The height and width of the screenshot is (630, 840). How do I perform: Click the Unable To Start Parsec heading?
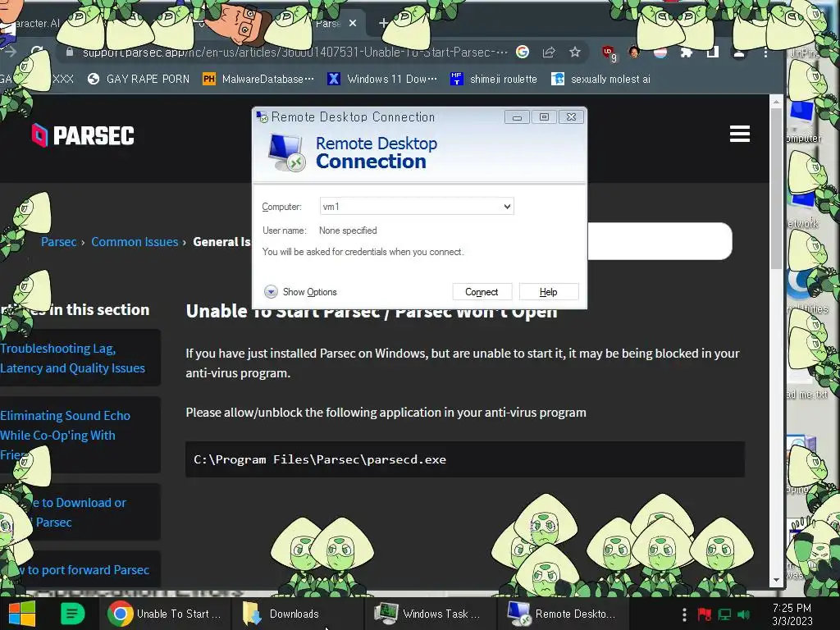click(x=372, y=311)
